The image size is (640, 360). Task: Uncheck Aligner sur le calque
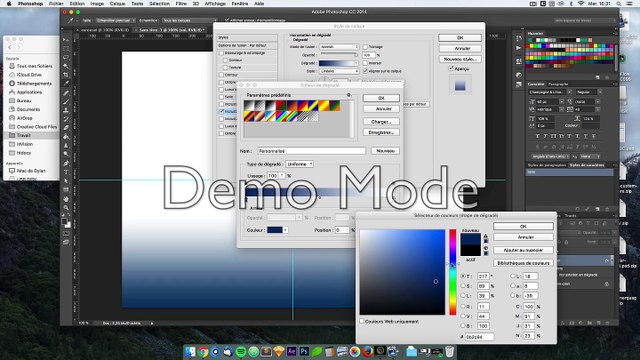point(365,71)
